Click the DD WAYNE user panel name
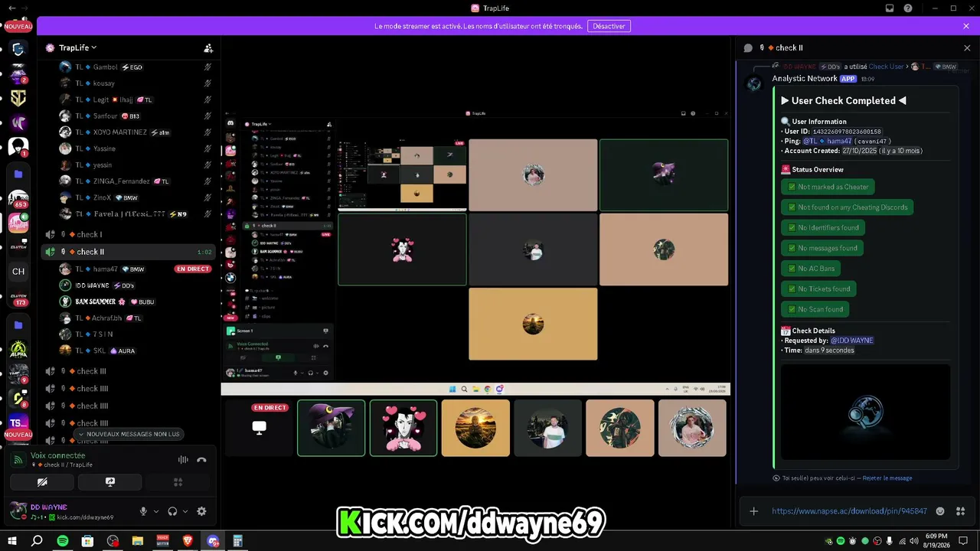Screen dimensions: 980x551 (x=48, y=507)
